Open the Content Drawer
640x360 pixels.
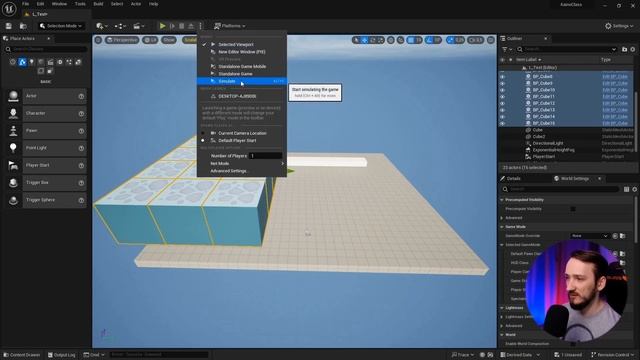pyautogui.click(x=21, y=355)
